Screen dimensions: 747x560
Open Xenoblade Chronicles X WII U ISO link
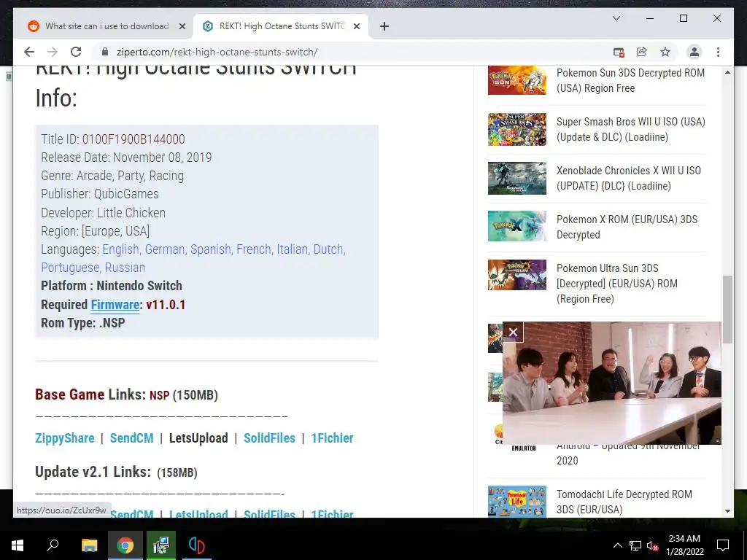coord(628,178)
